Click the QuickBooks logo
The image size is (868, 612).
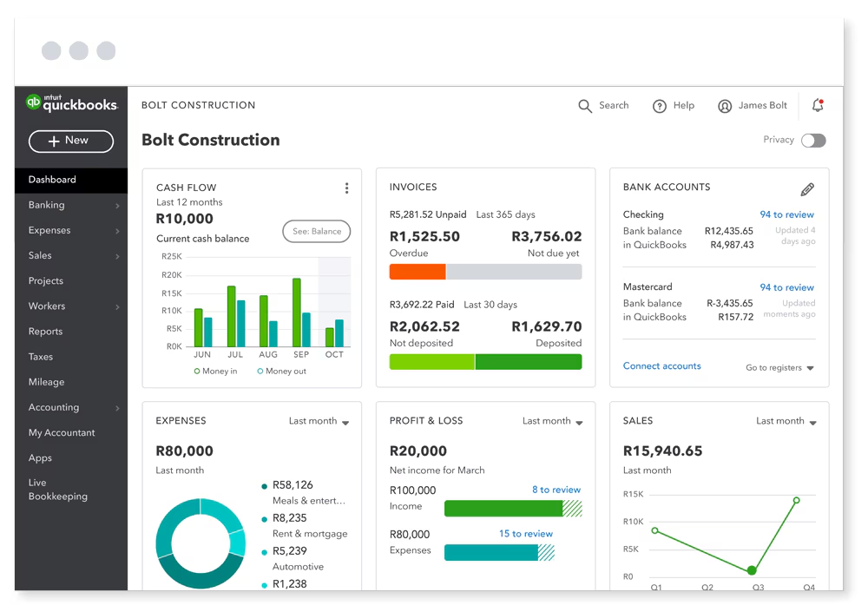point(71,103)
